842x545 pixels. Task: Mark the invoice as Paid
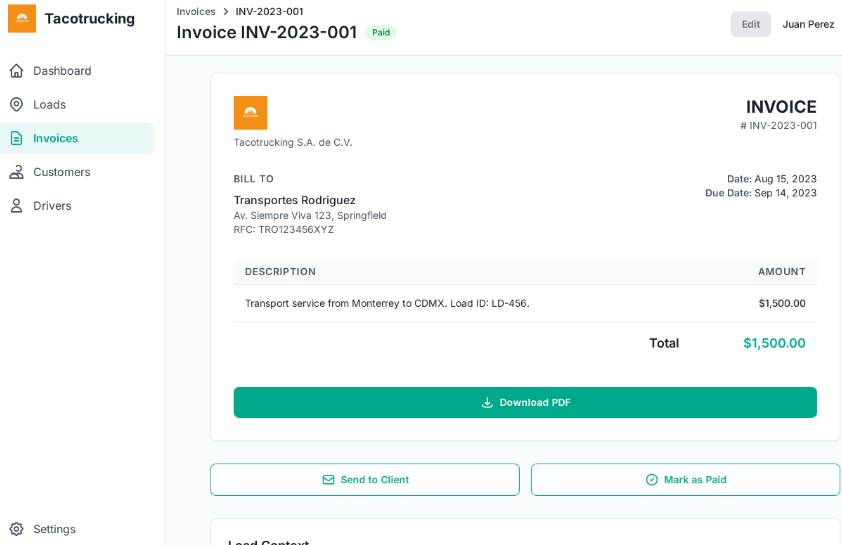coord(685,480)
